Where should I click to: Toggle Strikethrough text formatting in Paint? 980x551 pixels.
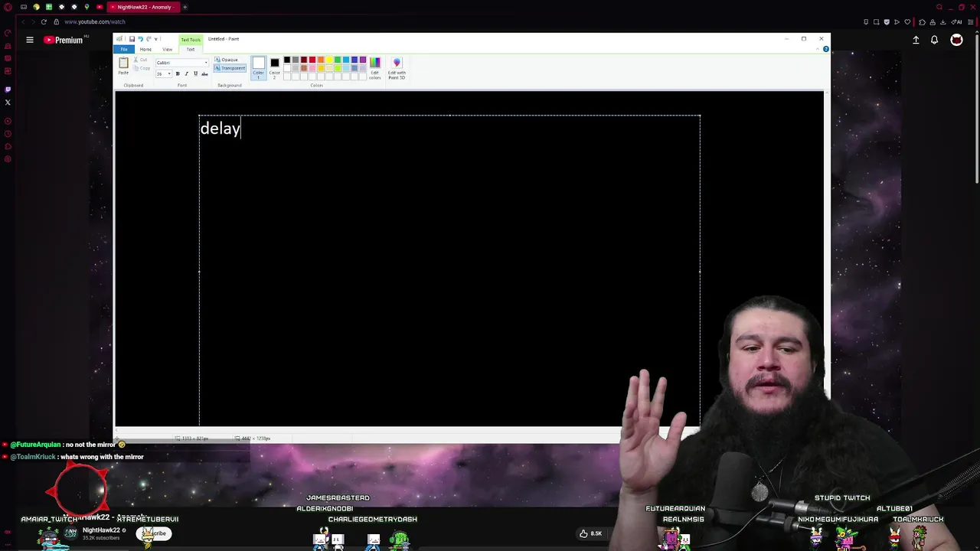tap(204, 73)
